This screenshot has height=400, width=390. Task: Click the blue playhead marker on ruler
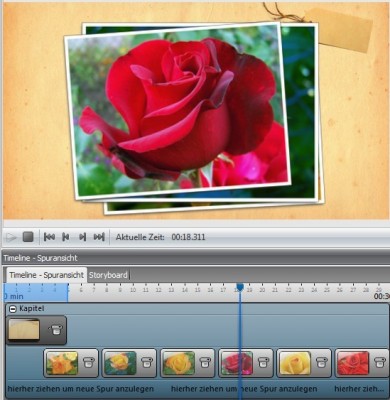point(240,287)
